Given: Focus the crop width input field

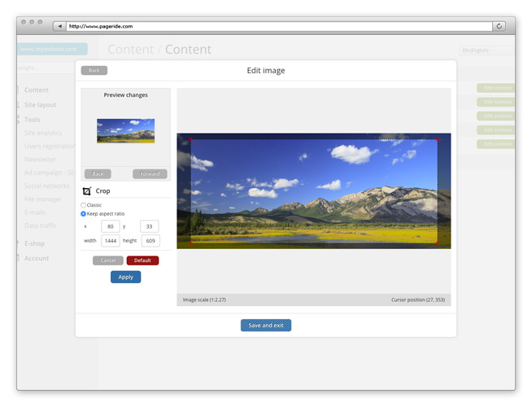Looking at the screenshot, I should pyautogui.click(x=110, y=241).
